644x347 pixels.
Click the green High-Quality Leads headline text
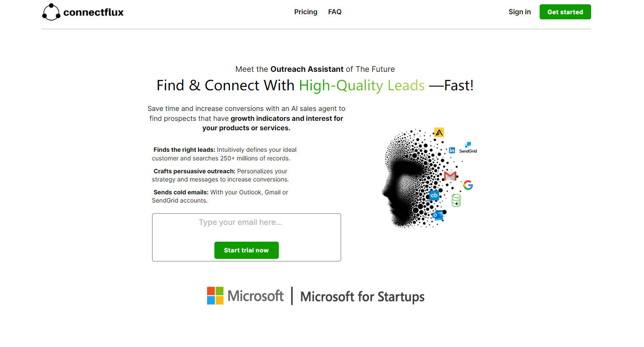click(x=362, y=86)
